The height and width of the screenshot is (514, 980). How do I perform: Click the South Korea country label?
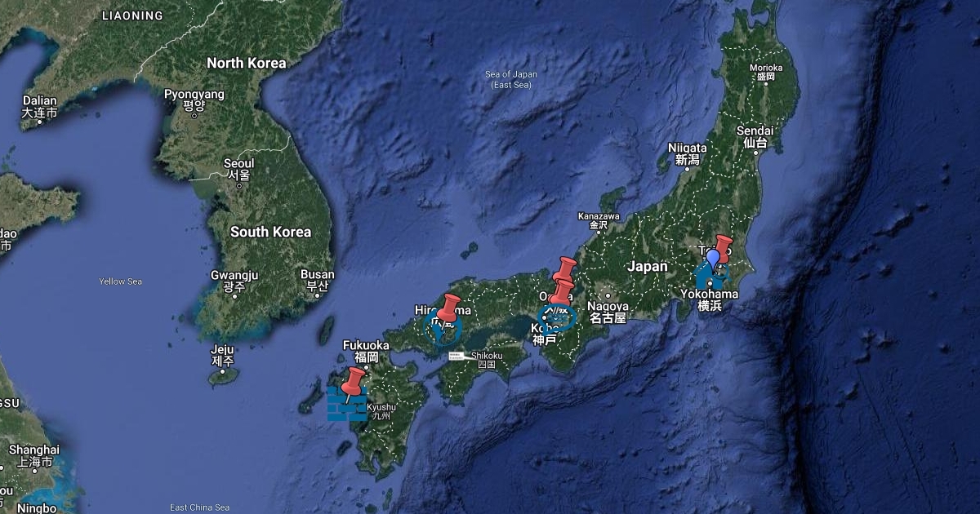click(270, 233)
